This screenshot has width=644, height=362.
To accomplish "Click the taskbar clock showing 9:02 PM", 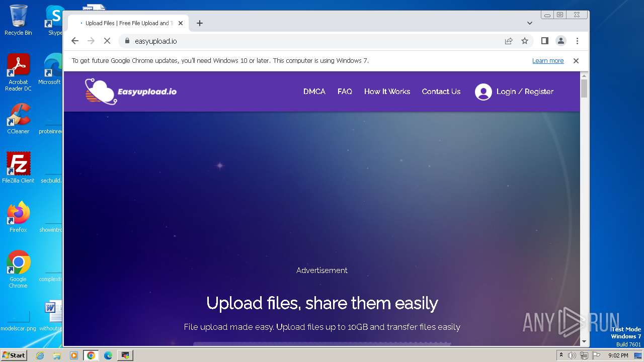I will pos(618,355).
